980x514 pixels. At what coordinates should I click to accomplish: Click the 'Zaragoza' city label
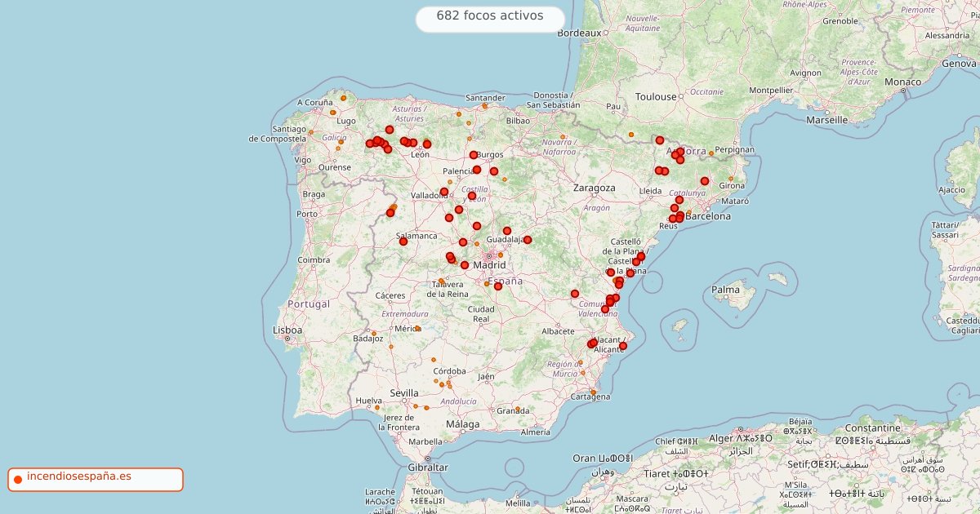point(594,188)
